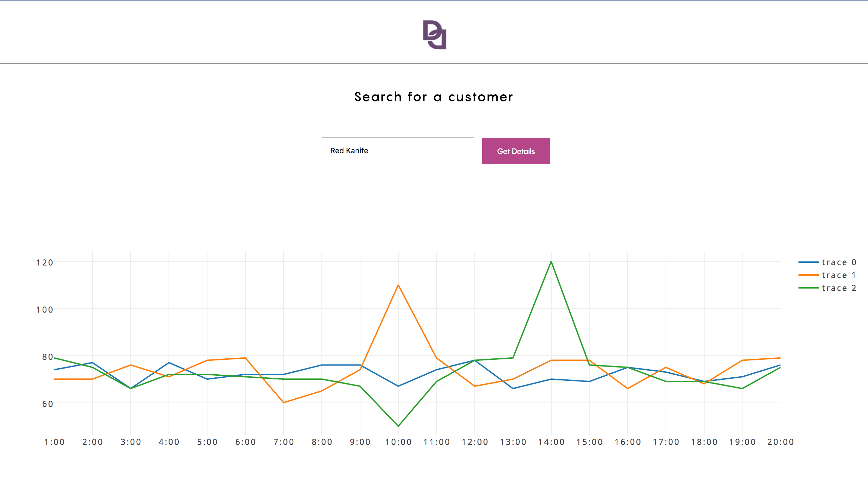Click the orange trace 1 legend line swatch
The height and width of the screenshot is (493, 868).
(808, 275)
